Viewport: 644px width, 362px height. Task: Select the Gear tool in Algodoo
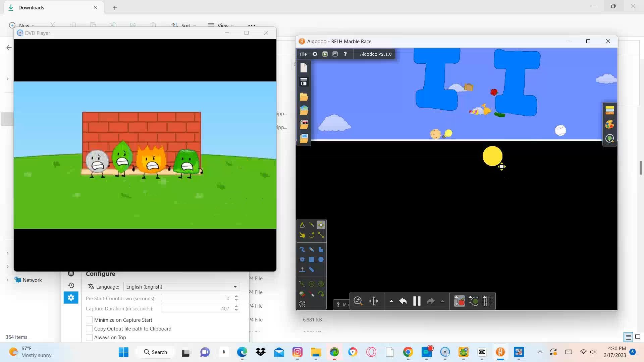click(302, 260)
